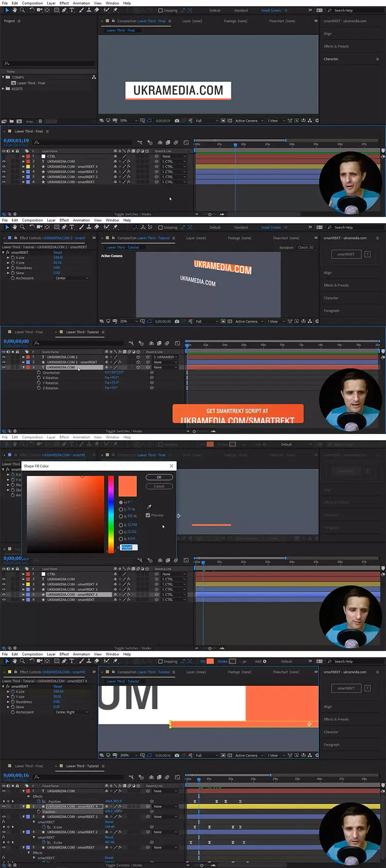
Task: Open Animation menu in the topmost menu bar
Action: click(81, 3)
